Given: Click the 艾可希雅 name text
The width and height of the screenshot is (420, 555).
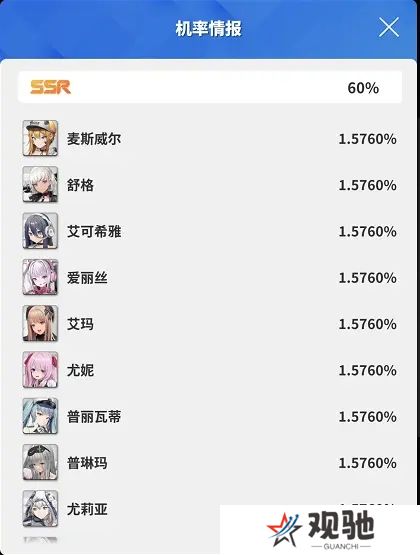Looking at the screenshot, I should (x=94, y=231).
